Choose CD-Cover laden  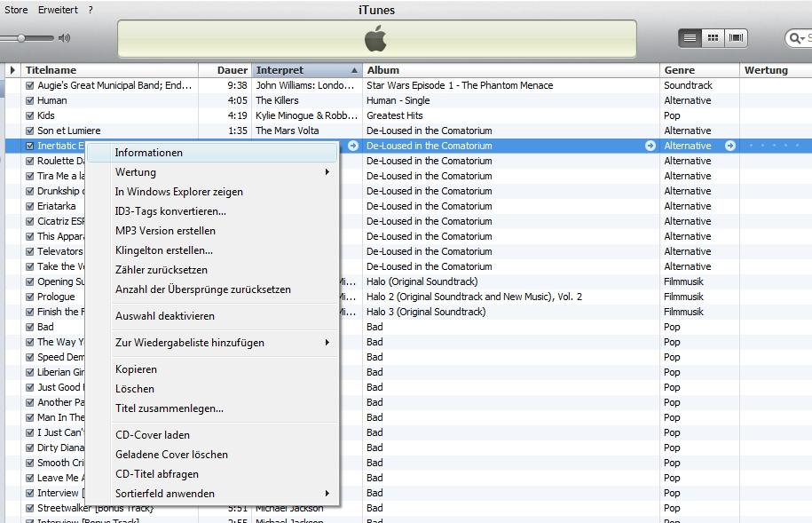point(212,435)
